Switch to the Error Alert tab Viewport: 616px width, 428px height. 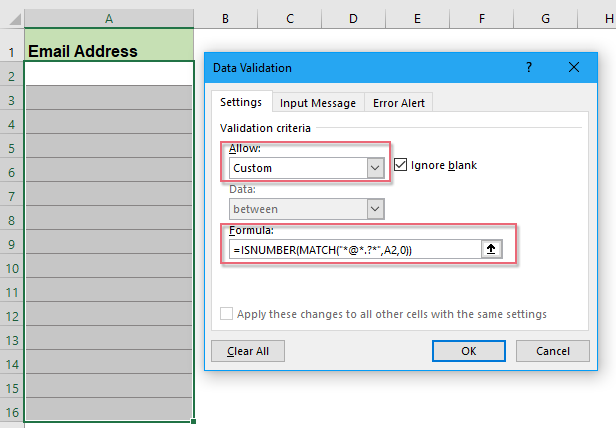tap(398, 102)
